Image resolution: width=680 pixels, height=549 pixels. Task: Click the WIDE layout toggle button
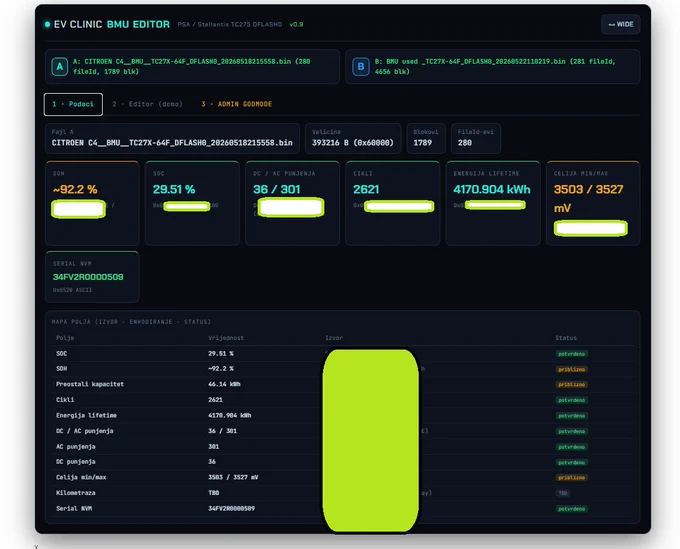pos(621,24)
